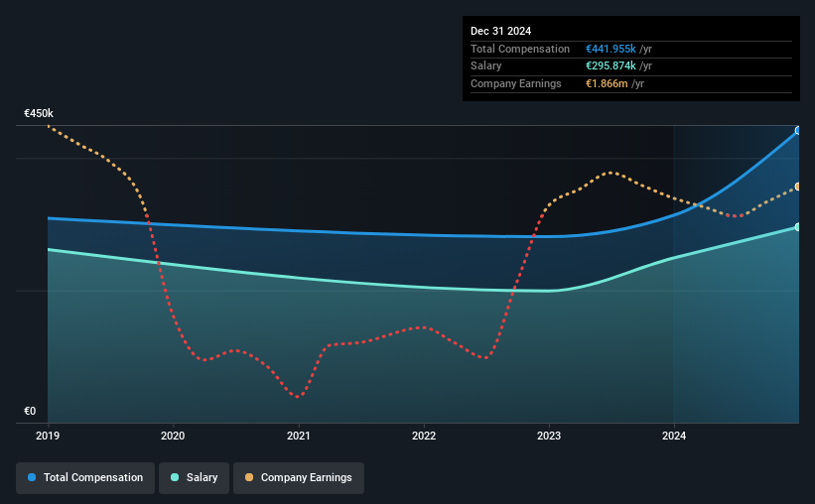
Task: Select the Company Earnings end-point marker
Action: pos(798,187)
